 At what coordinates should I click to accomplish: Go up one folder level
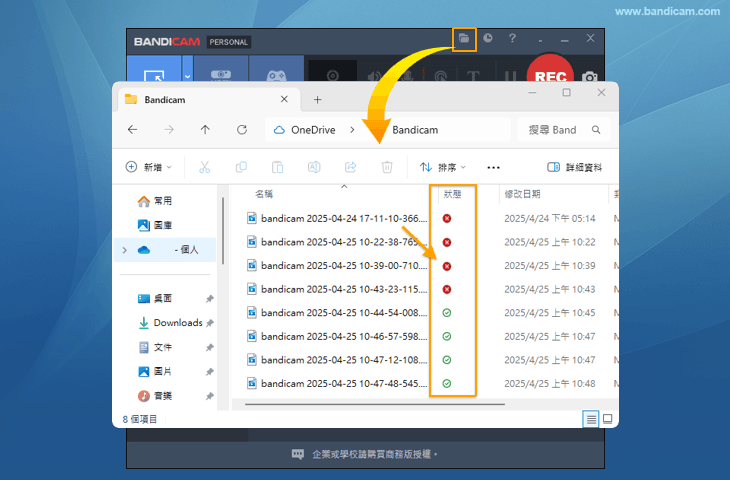tap(205, 130)
